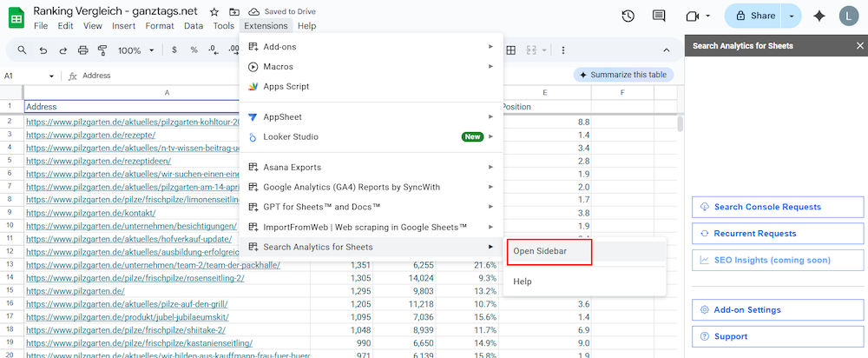Expand the Looker Studio submenu
The width and height of the screenshot is (868, 358).
click(x=371, y=137)
